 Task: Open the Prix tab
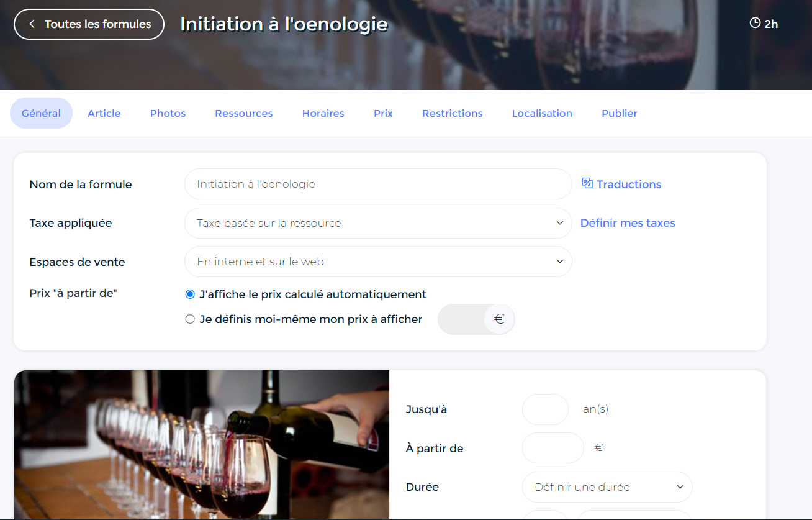tap(383, 113)
